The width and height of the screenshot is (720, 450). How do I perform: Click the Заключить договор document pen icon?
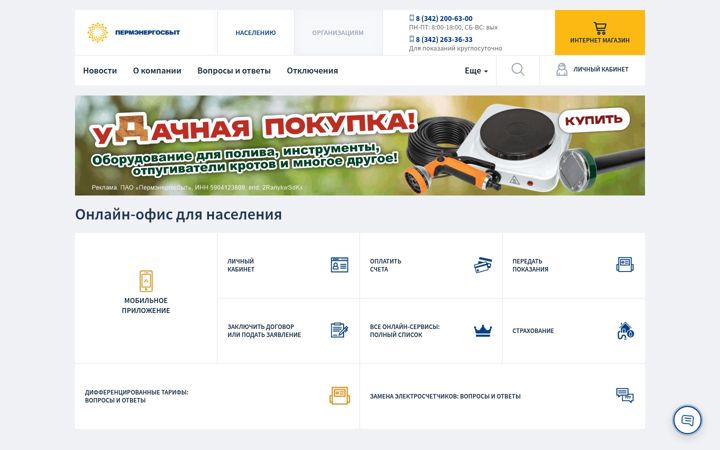[x=339, y=330]
